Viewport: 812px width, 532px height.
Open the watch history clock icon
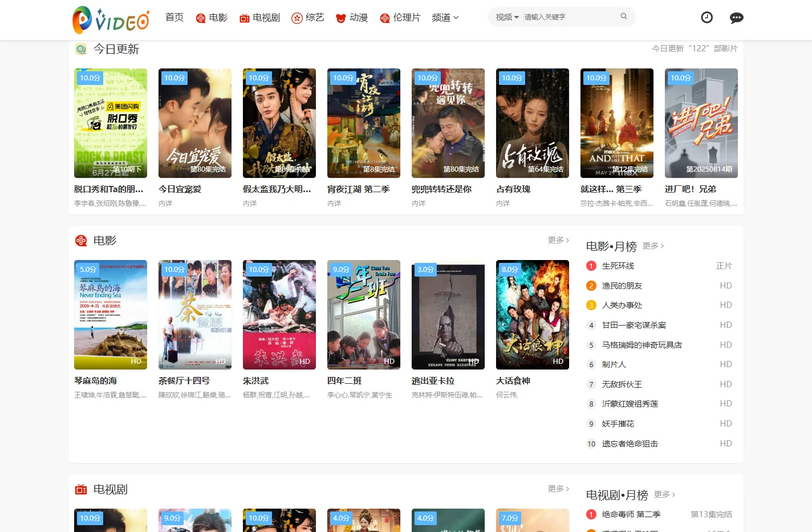point(707,18)
